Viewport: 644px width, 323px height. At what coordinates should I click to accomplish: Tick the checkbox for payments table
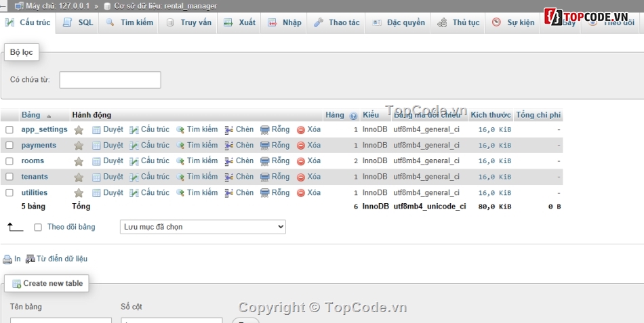tap(9, 146)
